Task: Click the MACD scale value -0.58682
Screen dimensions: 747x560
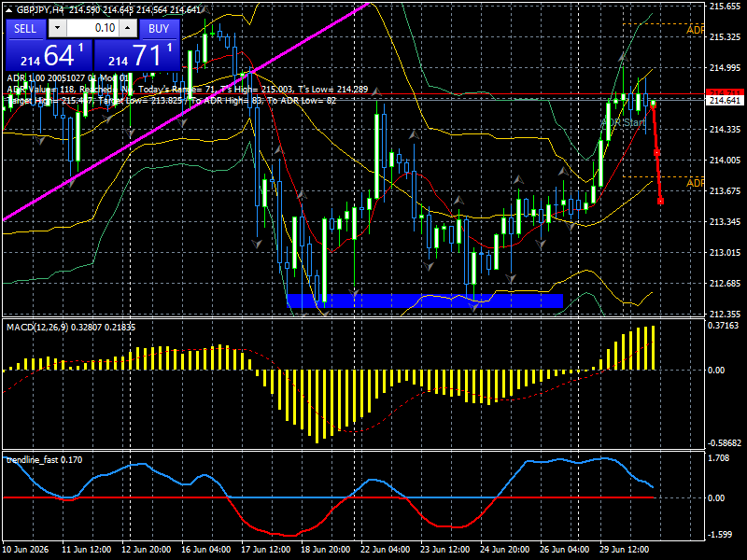Action: (725, 442)
